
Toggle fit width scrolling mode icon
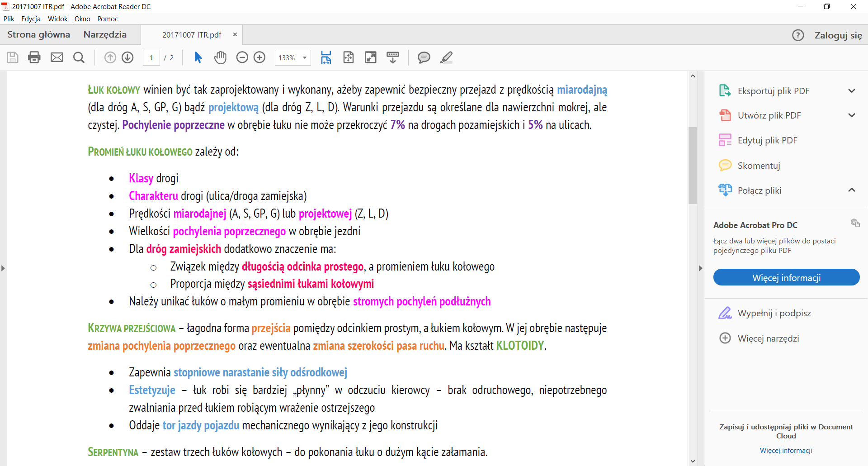(x=326, y=57)
